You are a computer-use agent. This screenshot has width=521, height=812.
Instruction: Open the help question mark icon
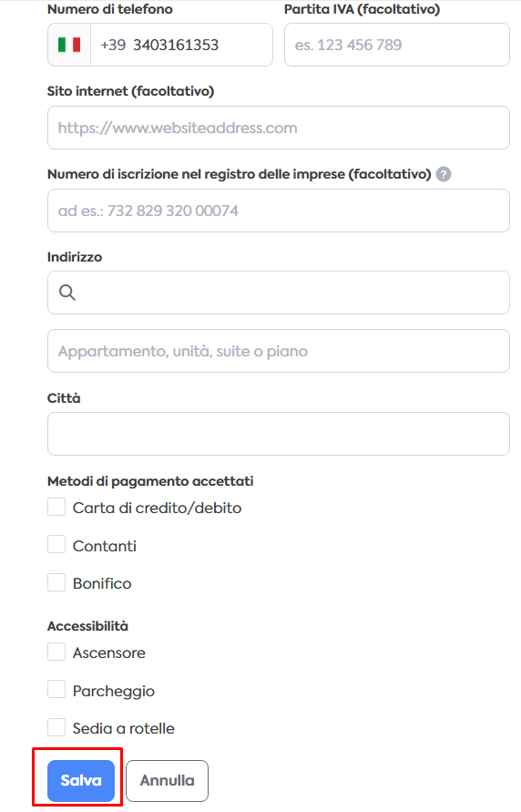(444, 174)
